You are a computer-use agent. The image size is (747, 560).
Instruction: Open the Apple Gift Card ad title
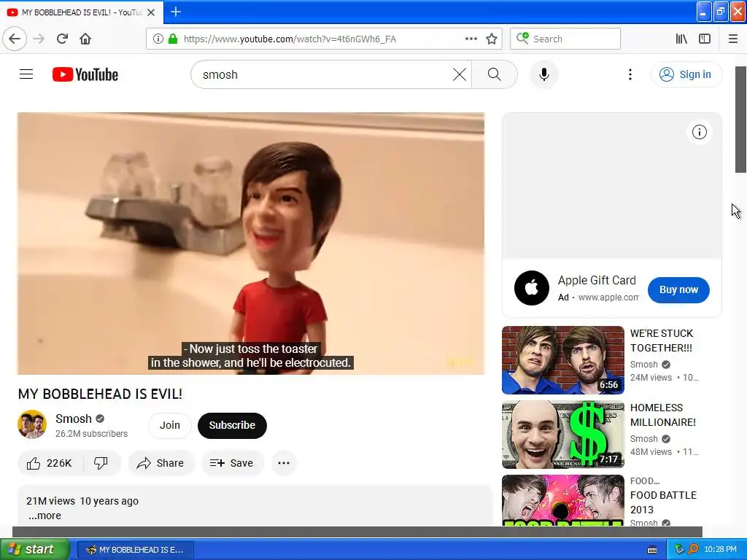tap(597, 280)
